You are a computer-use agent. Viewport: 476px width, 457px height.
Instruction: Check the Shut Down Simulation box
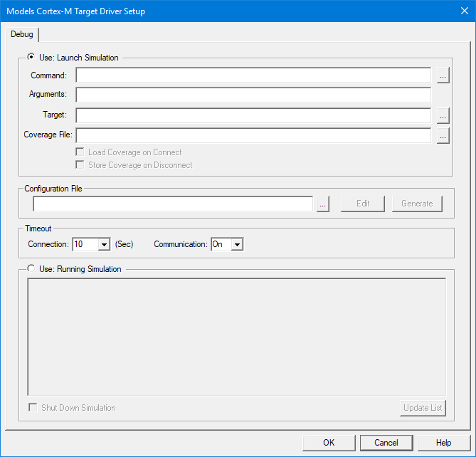pos(33,408)
